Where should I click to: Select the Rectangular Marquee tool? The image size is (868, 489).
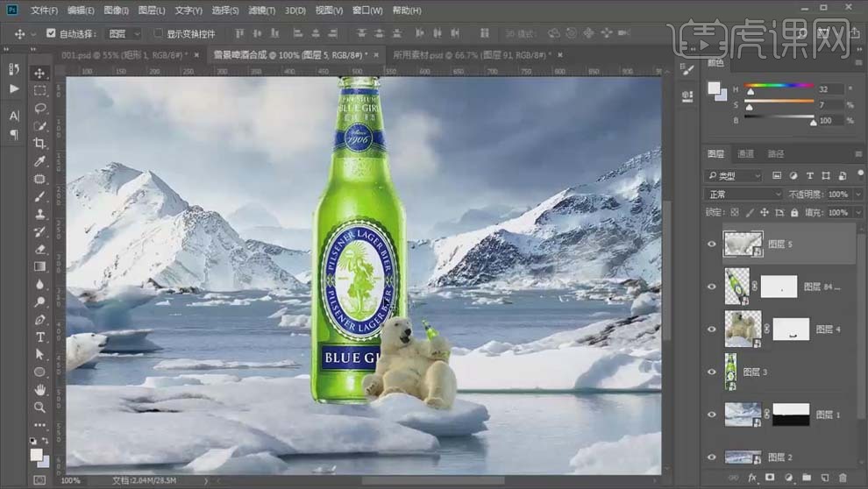pos(39,90)
